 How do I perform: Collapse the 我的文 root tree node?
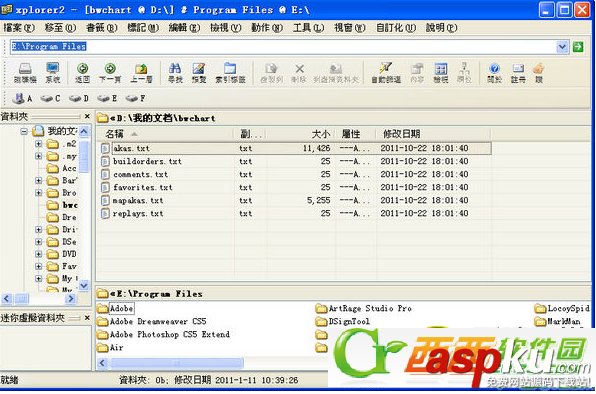[x=24, y=131]
